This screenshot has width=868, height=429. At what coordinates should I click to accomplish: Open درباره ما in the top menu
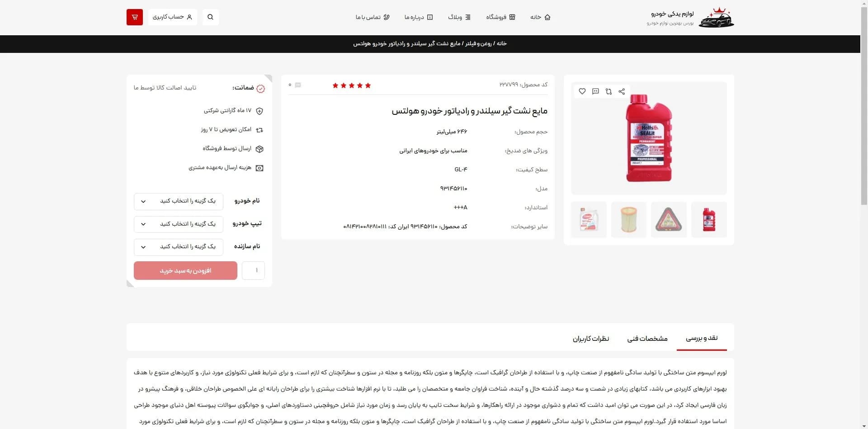pyautogui.click(x=419, y=17)
